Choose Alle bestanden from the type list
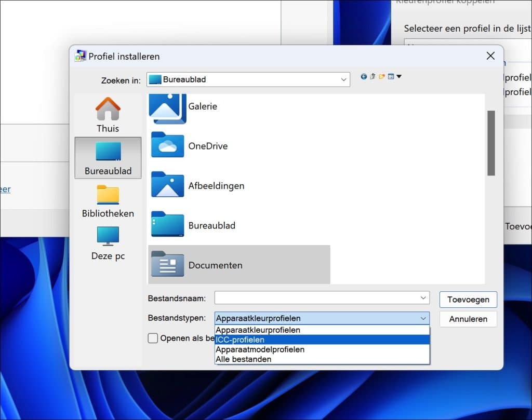This screenshot has height=420, width=532. [x=322, y=359]
